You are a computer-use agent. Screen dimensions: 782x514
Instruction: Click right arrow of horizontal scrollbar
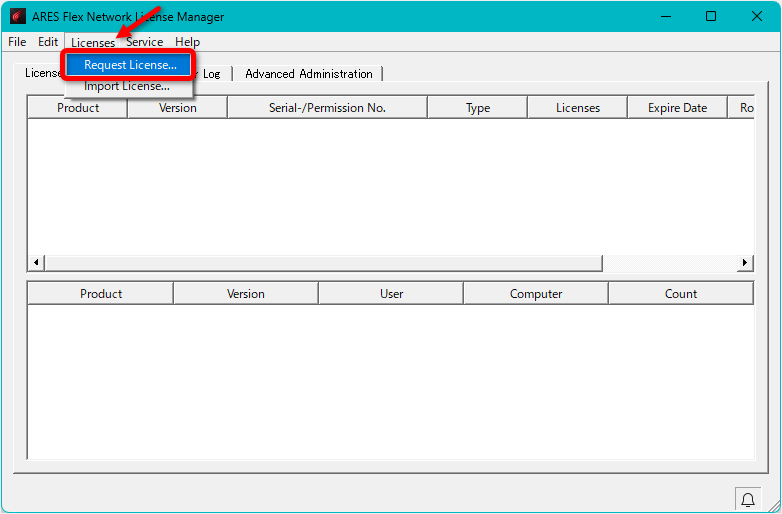click(745, 262)
